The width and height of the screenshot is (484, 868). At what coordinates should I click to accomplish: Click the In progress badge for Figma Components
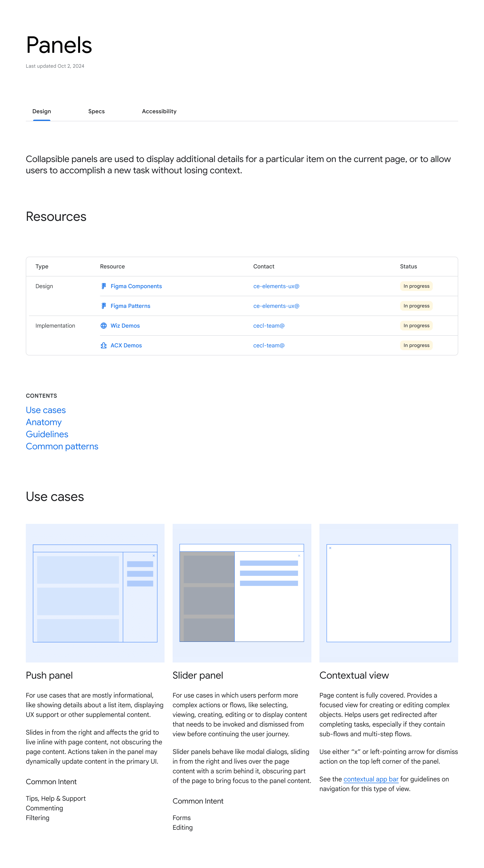(416, 286)
